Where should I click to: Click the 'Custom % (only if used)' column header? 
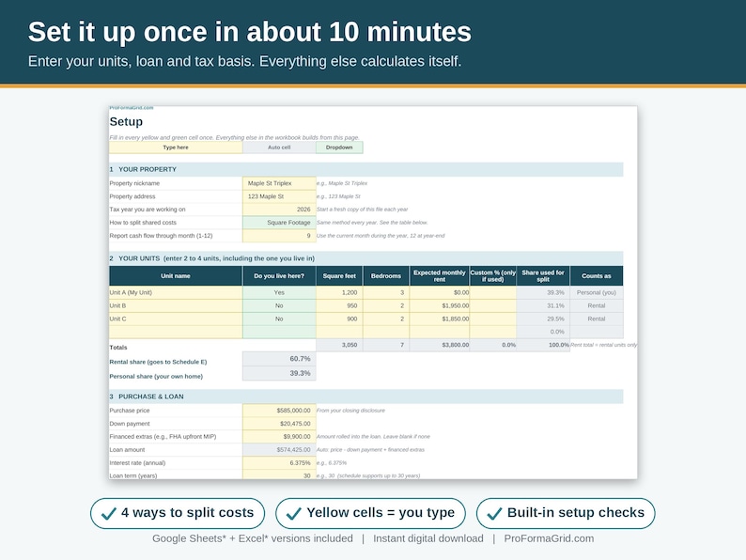point(493,276)
